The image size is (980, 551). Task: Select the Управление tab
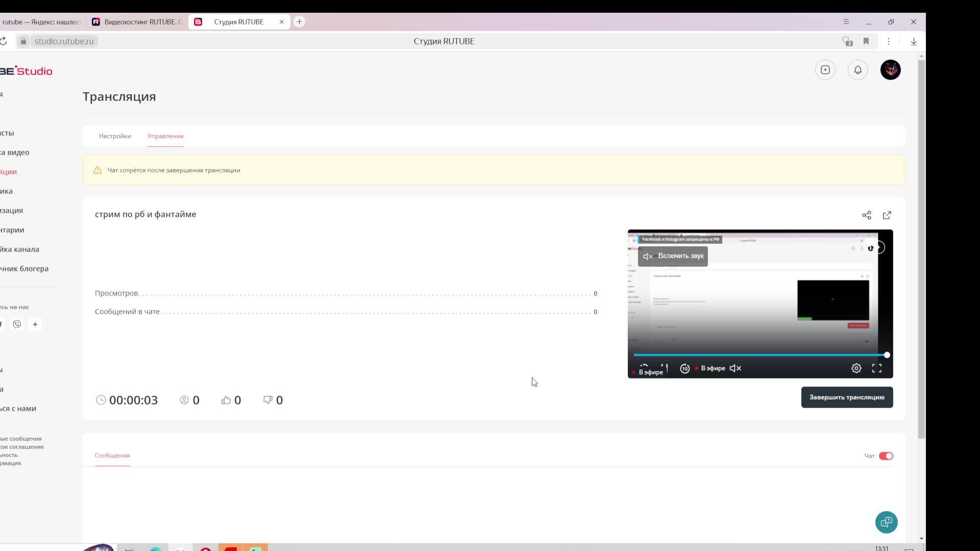[x=165, y=136]
